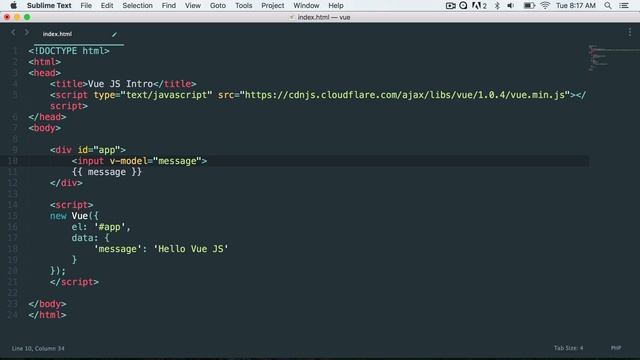Open the tab overflow vertical dots menu
The width and height of the screenshot is (640, 360).
coord(630,33)
